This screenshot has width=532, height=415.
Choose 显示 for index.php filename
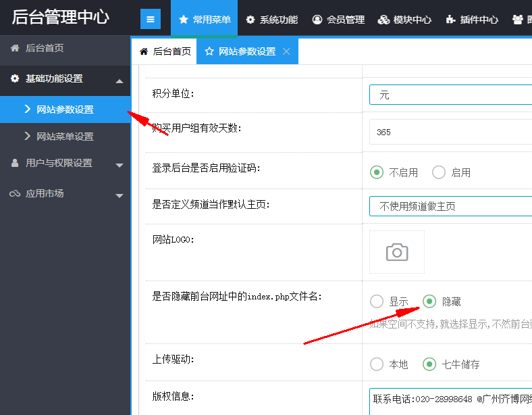point(377,301)
